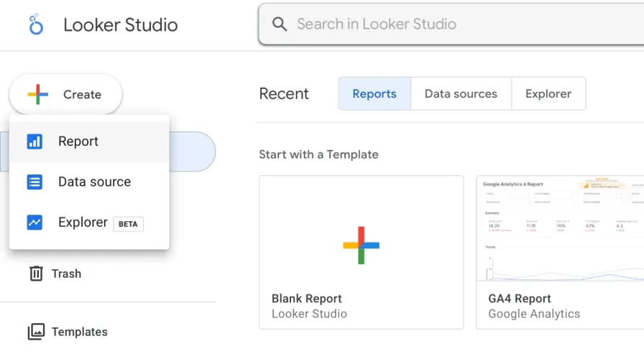Screen dimensions: 644x359
Task: Switch to the Reports tab
Action: pyautogui.click(x=374, y=93)
